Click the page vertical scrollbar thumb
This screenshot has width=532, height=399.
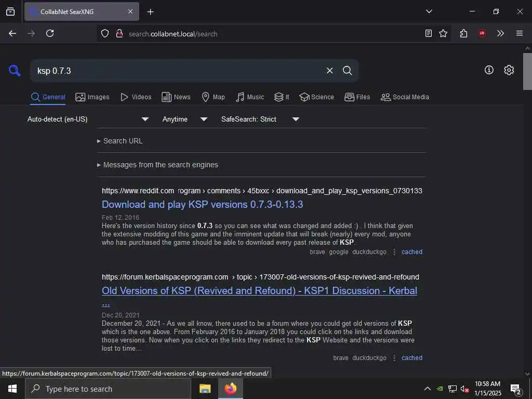click(x=527, y=71)
